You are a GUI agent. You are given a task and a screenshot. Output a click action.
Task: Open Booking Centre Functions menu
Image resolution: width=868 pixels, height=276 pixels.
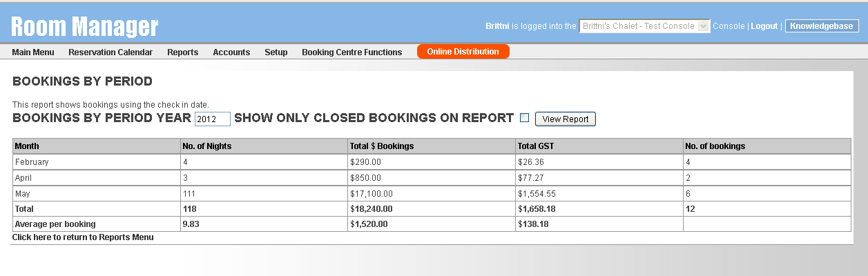point(351,52)
